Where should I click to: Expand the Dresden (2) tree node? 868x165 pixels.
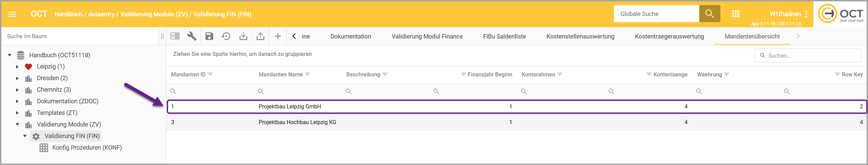click(x=17, y=78)
